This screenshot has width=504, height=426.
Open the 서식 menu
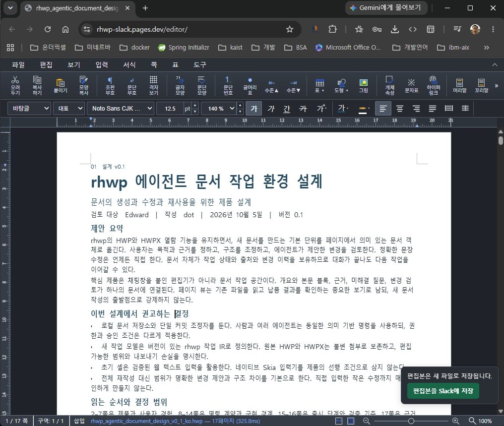[129, 65]
